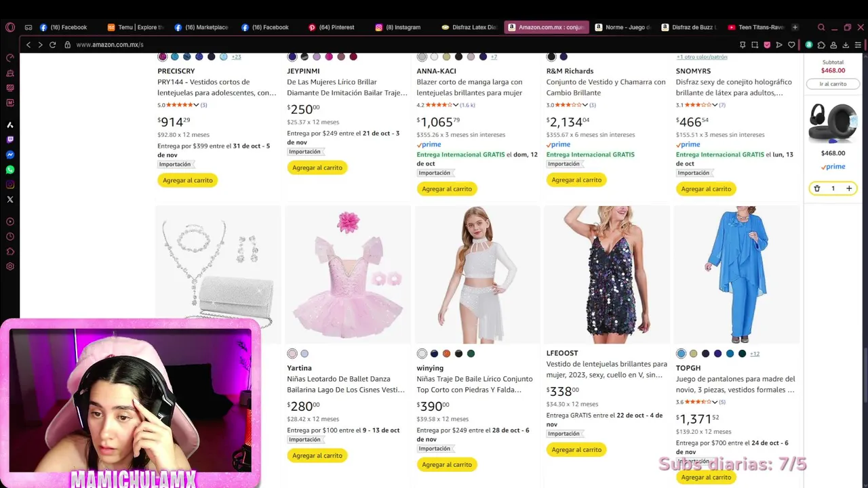Remove headphone item with trash icon in cart
The height and width of the screenshot is (488, 868).
(817, 188)
